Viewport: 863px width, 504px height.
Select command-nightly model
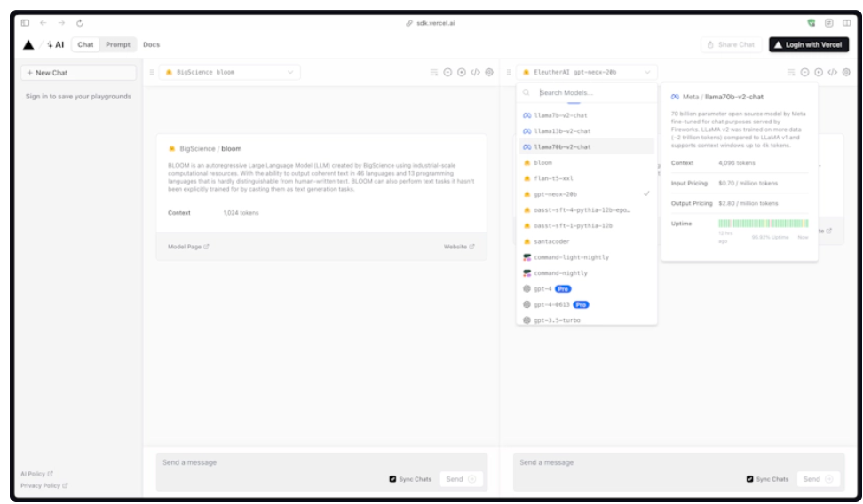pyautogui.click(x=587, y=273)
